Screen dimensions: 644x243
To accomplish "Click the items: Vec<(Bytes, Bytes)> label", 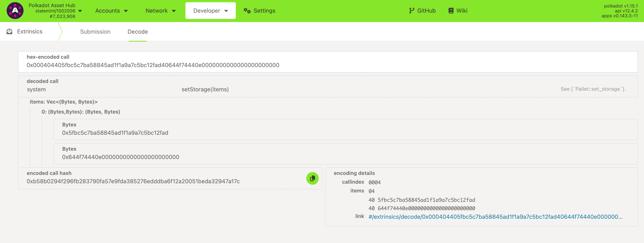I will [x=64, y=102].
